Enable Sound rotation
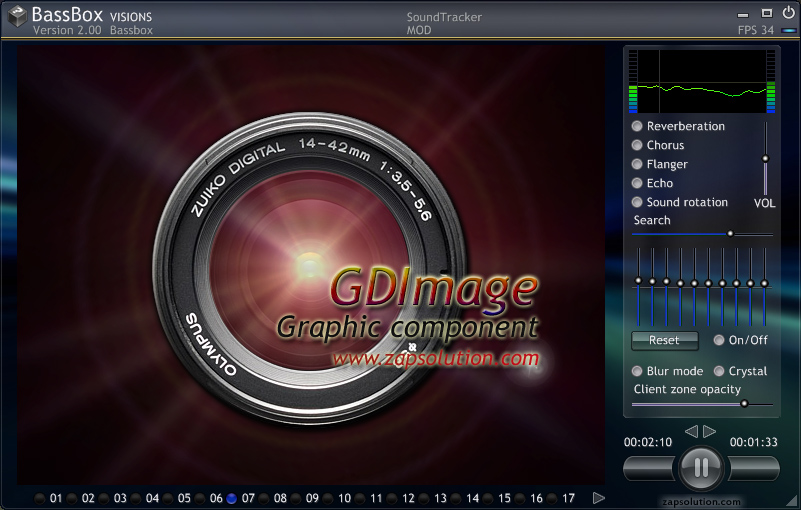 click(637, 202)
